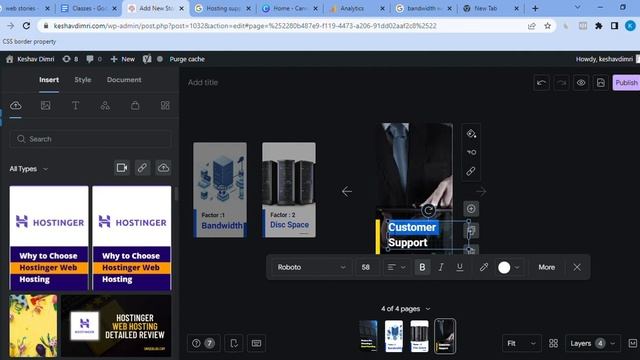The width and height of the screenshot is (640, 360).
Task: Save draft using the save icon
Action: pyautogui.click(x=601, y=83)
